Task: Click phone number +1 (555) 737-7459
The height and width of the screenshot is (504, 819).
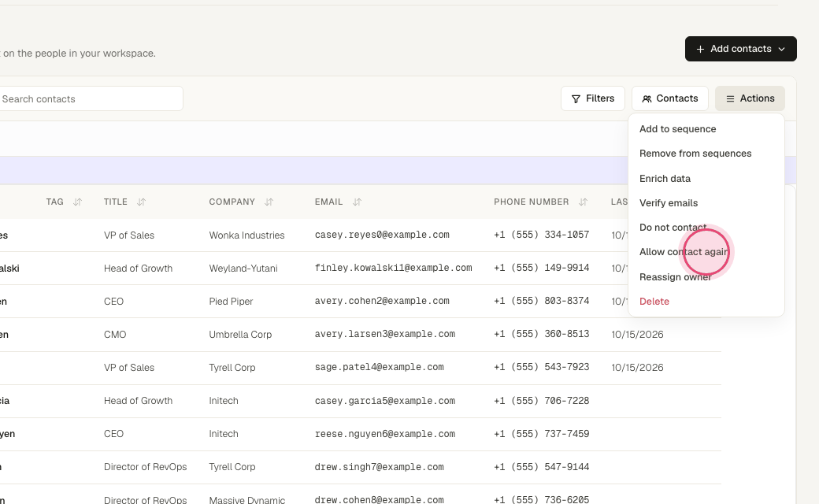Action: coord(542,434)
